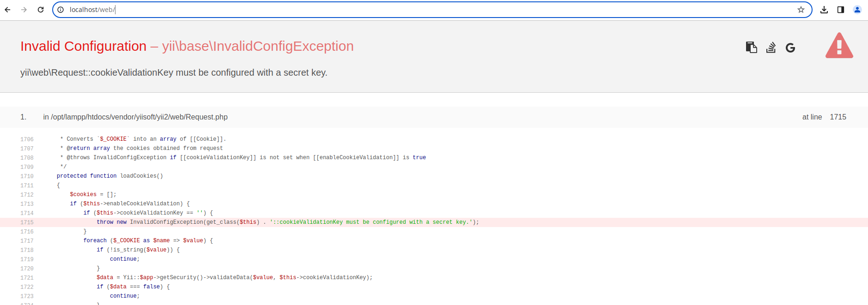The image size is (868, 305).
Task: Open the browser downloads icon
Action: [x=824, y=10]
